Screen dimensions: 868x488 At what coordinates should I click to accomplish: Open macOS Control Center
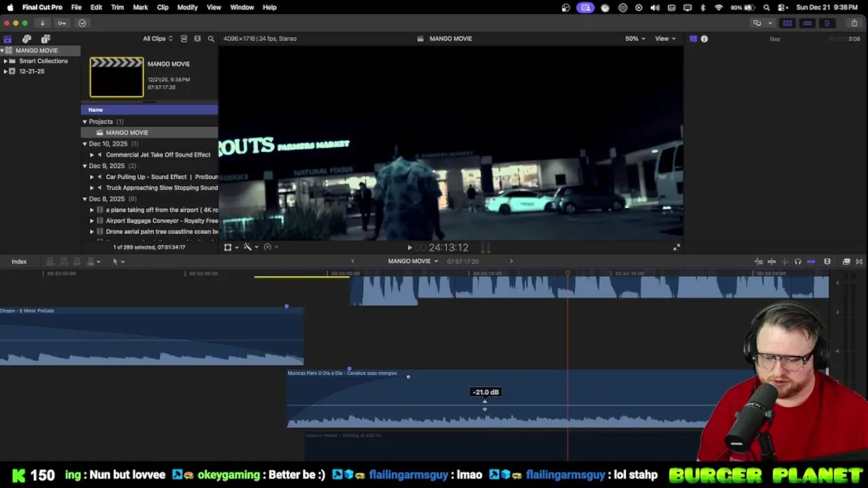tap(782, 7)
